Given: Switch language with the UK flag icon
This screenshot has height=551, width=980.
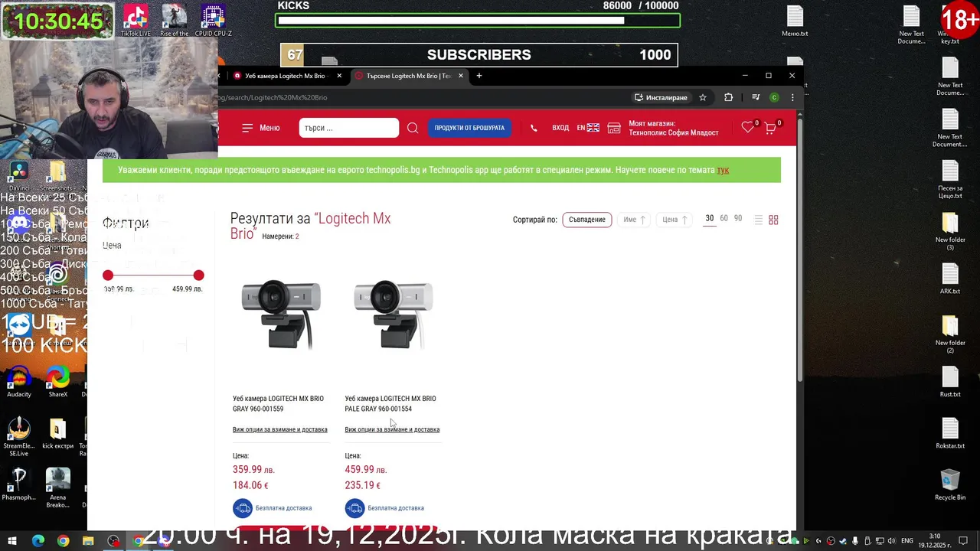Looking at the screenshot, I should pos(593,128).
